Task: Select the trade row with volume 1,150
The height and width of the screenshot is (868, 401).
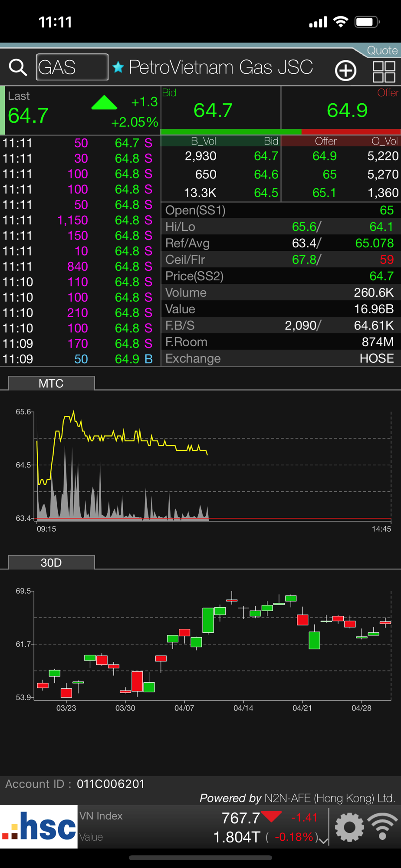Action: pyautogui.click(x=80, y=220)
